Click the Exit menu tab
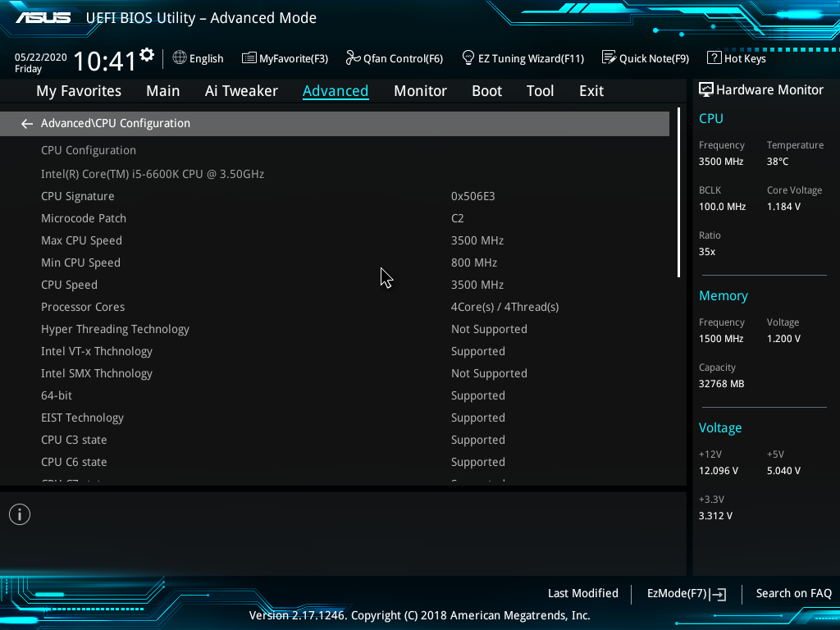Image resolution: width=840 pixels, height=630 pixels. (x=591, y=91)
